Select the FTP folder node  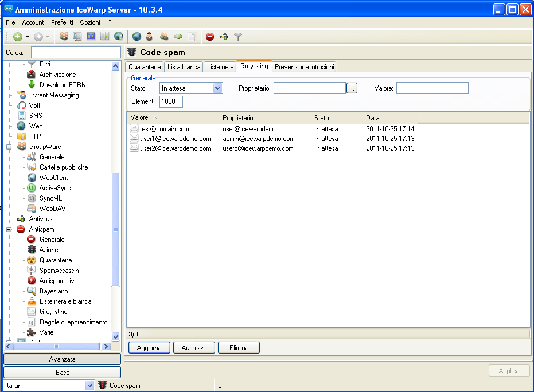point(35,136)
